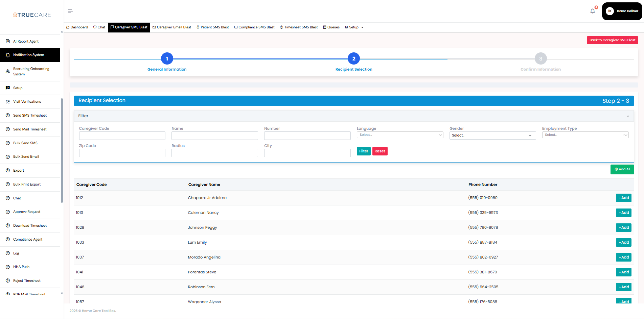Click the Approve Request icon
This screenshot has height=319, width=644.
click(x=8, y=212)
